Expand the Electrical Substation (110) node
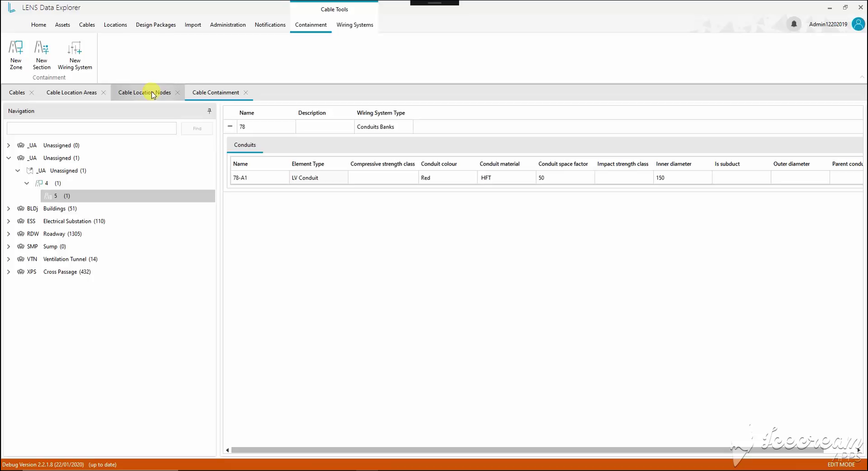868x471 pixels. pyautogui.click(x=9, y=221)
